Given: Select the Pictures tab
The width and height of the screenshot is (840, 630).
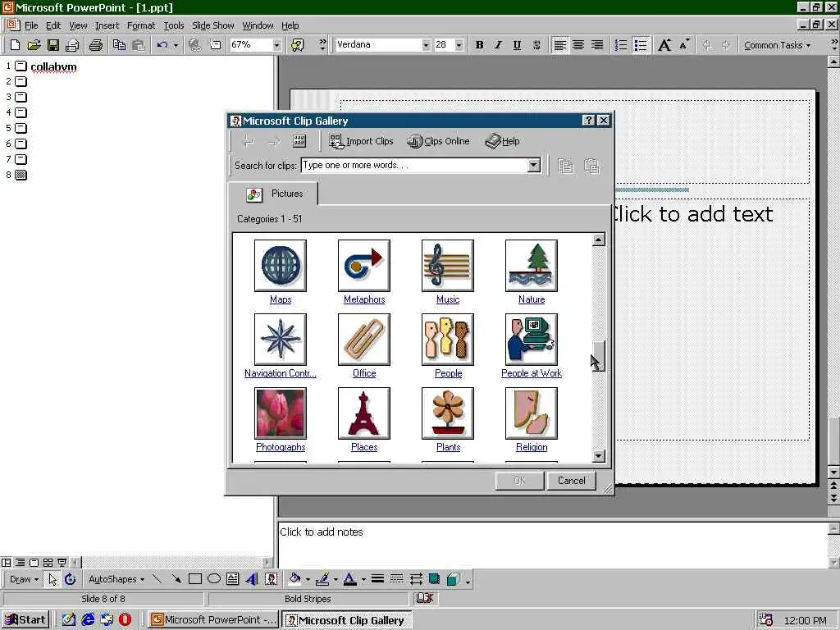Looking at the screenshot, I should pyautogui.click(x=273, y=194).
